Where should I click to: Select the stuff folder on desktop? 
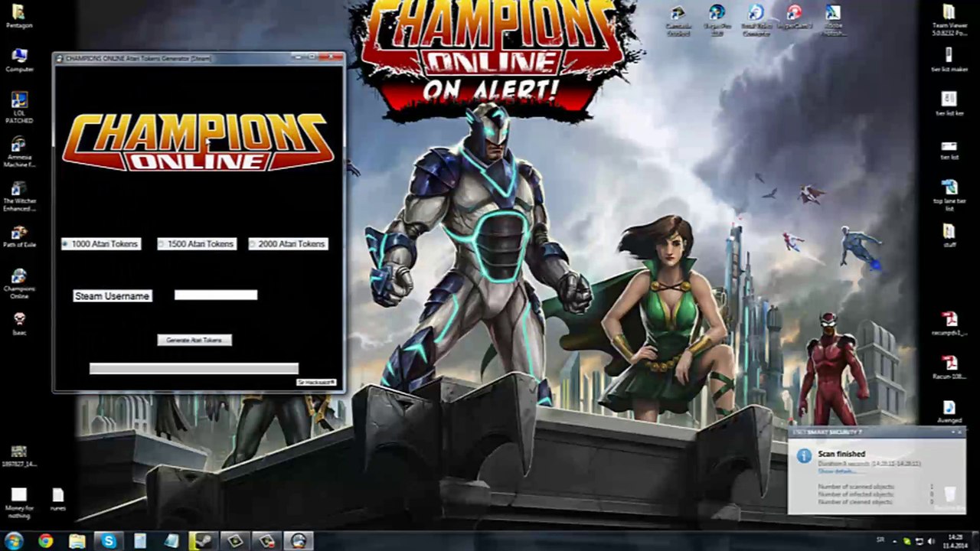pyautogui.click(x=949, y=236)
